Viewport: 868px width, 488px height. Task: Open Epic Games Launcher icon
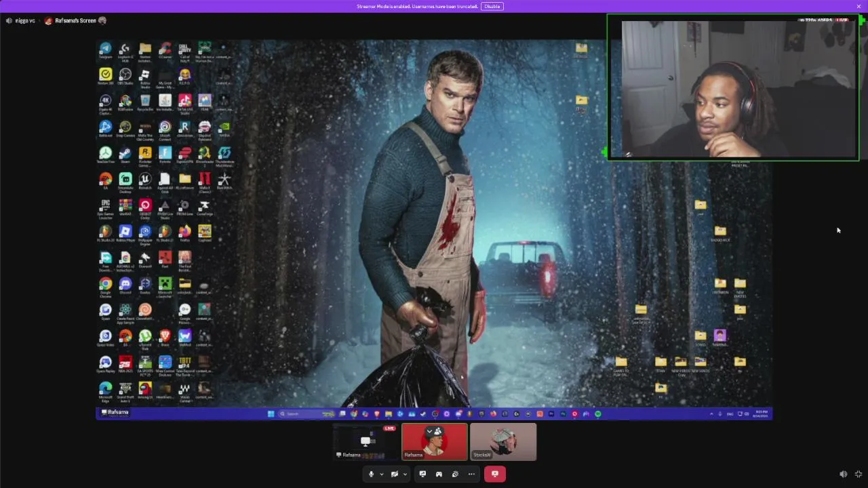pyautogui.click(x=105, y=209)
